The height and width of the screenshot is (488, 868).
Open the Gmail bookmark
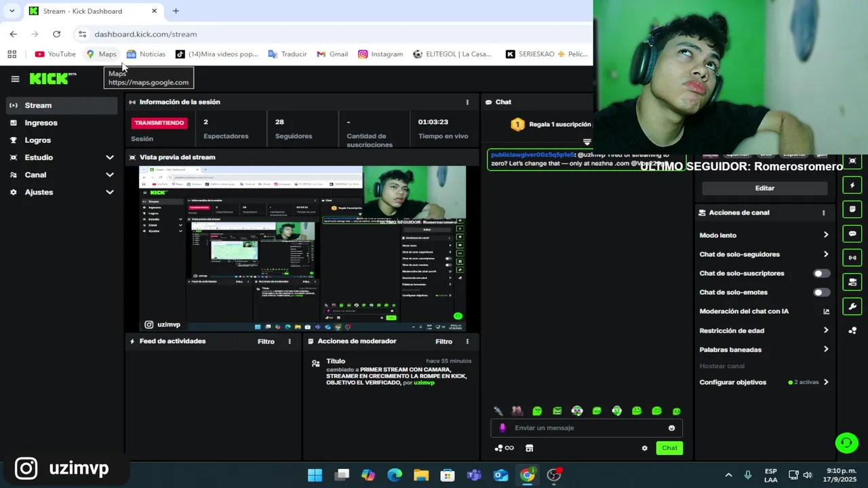pos(332,54)
